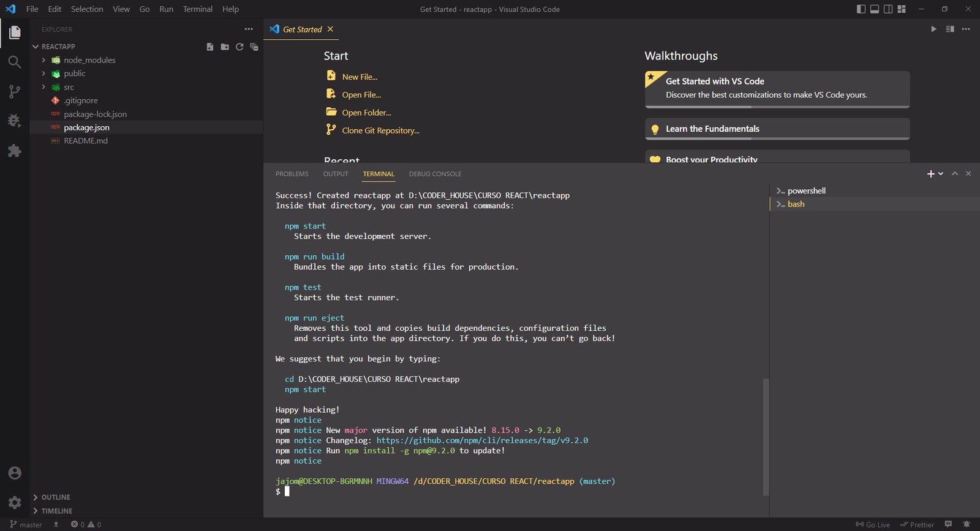
Task: Click the terminal vertical scrollbar
Action: click(766, 437)
